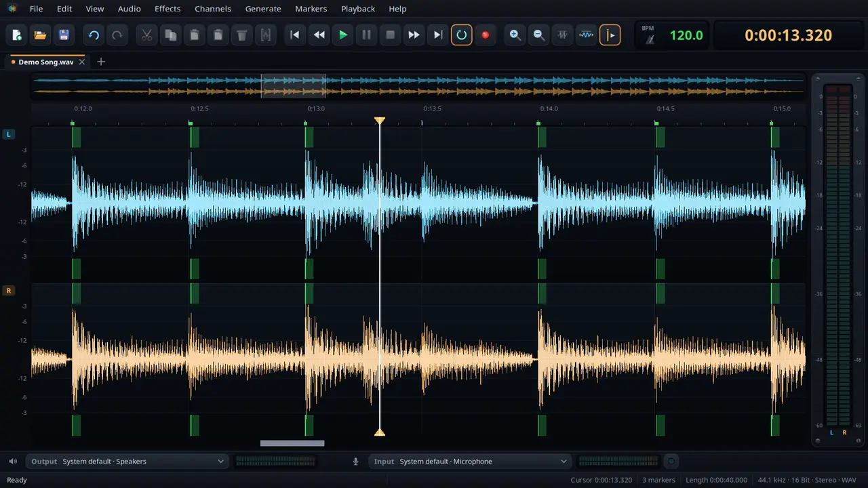
Task: Rewind the playback
Action: tap(319, 35)
